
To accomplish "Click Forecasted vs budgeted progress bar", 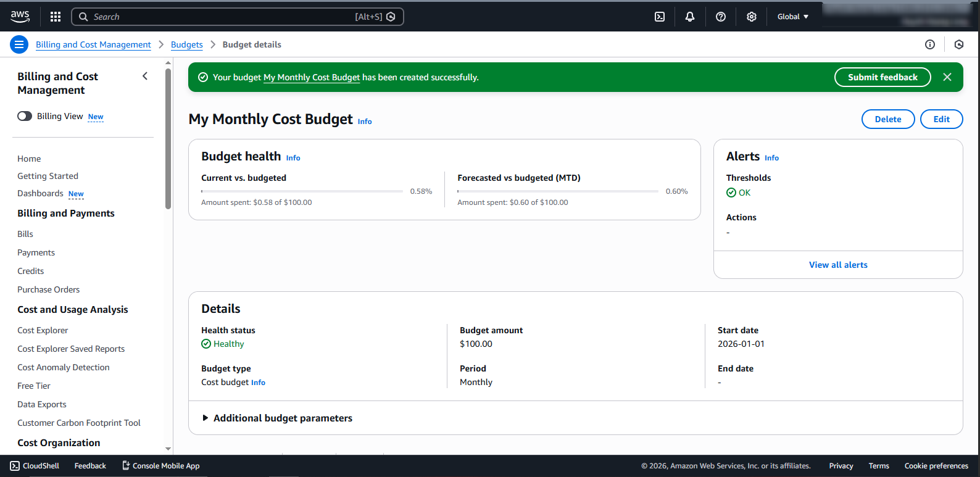I will click(558, 191).
